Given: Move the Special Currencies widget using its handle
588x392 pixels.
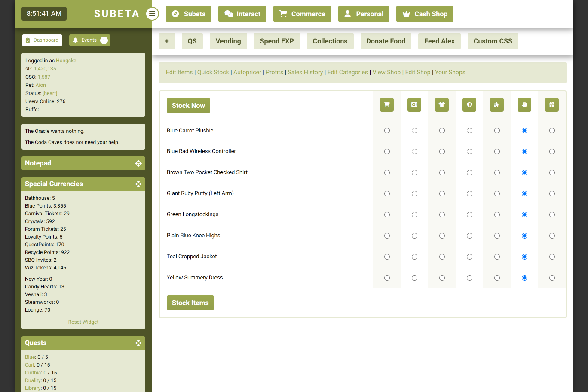Looking at the screenshot, I should pos(138,184).
